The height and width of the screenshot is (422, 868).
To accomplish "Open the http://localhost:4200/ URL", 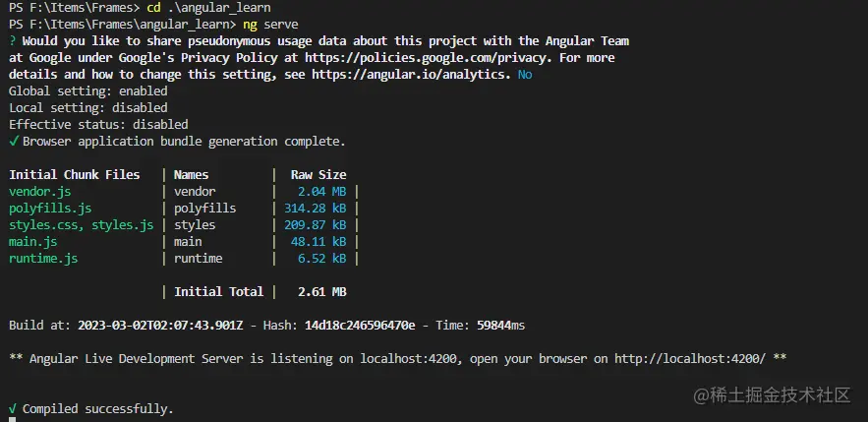I will click(x=690, y=358).
